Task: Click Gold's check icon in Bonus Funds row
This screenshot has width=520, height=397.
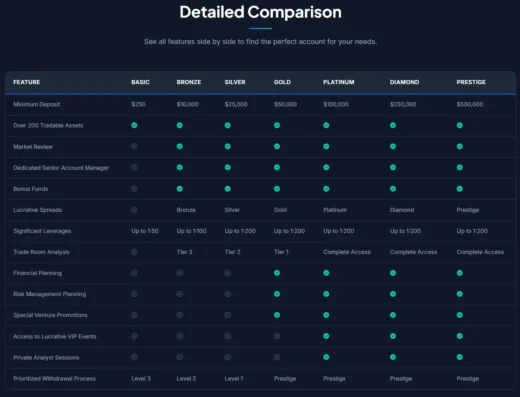Action: 277,189
